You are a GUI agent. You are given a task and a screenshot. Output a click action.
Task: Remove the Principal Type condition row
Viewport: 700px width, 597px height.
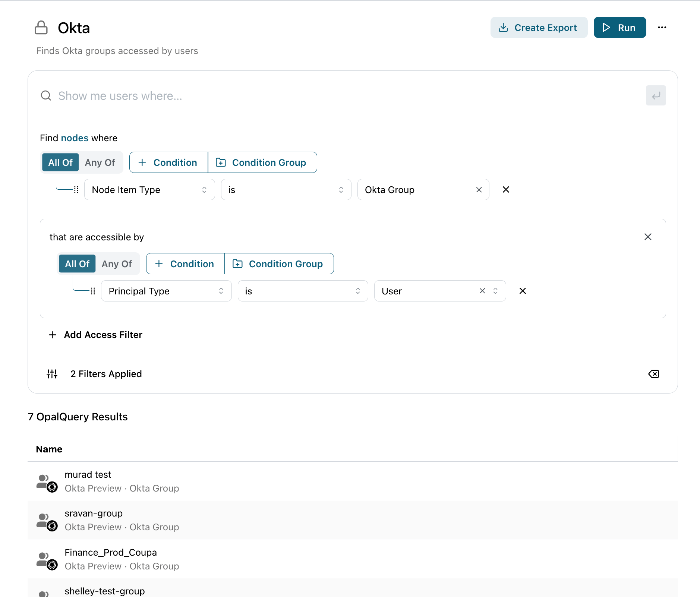pyautogui.click(x=523, y=291)
